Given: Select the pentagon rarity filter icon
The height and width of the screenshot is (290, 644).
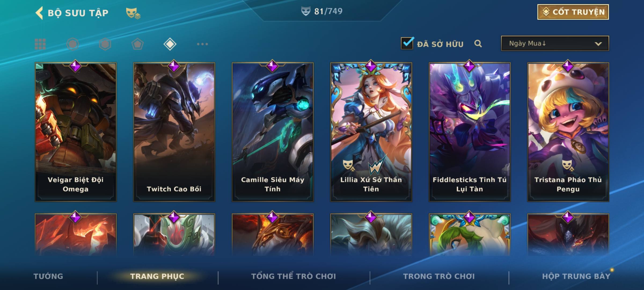Looking at the screenshot, I should [x=137, y=44].
